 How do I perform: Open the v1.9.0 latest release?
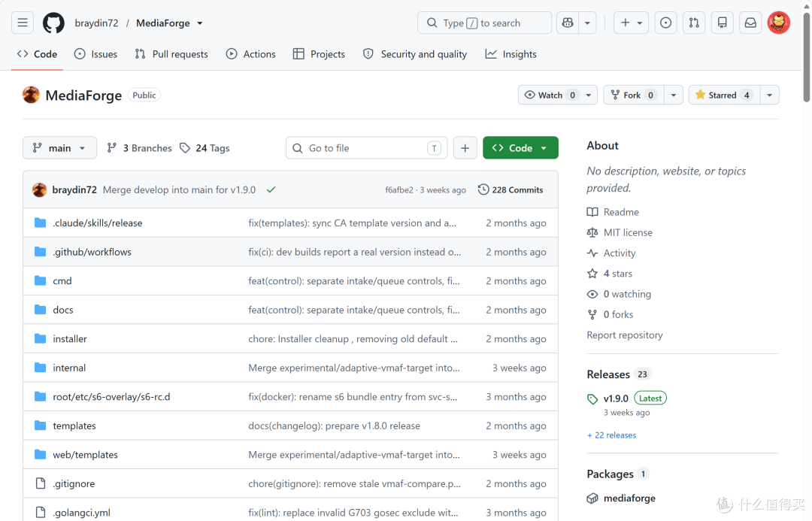[616, 398]
